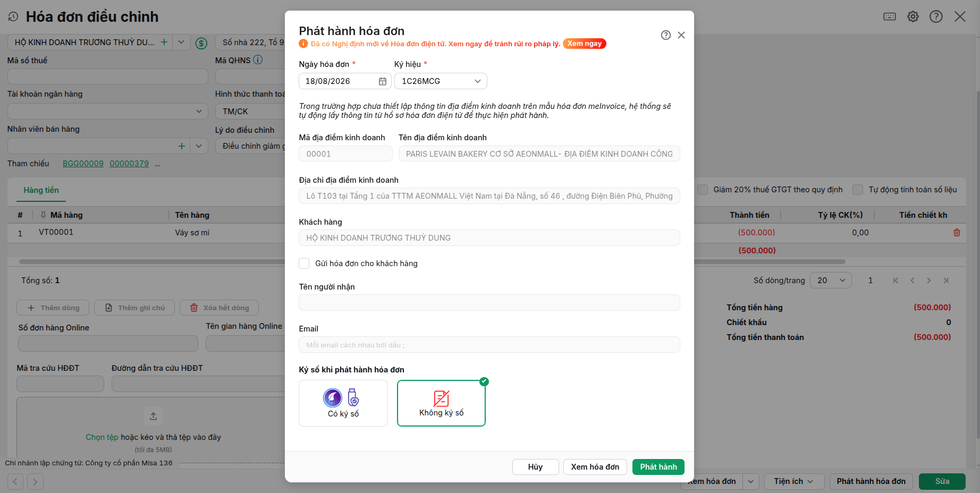Open calendar picker in Ngày hóa đơn field
Viewport: 980px width, 493px height.
pyautogui.click(x=382, y=81)
